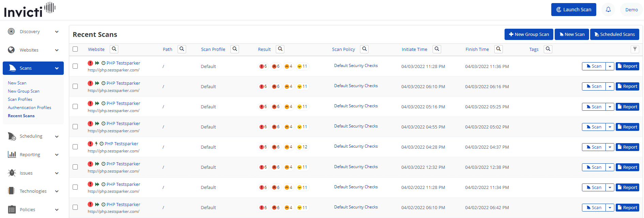Search the Website column
Screen dimensions: 644x218
coord(114,49)
